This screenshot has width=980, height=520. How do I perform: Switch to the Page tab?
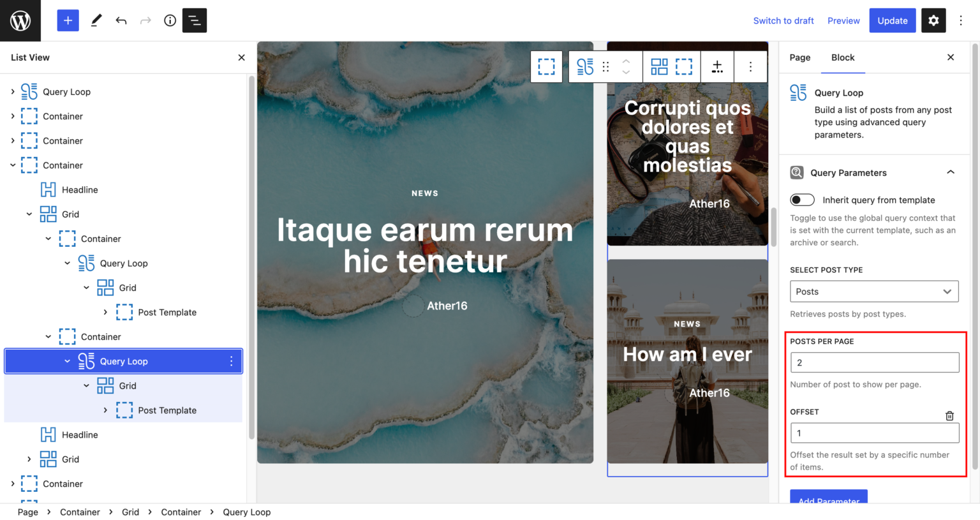pos(799,57)
